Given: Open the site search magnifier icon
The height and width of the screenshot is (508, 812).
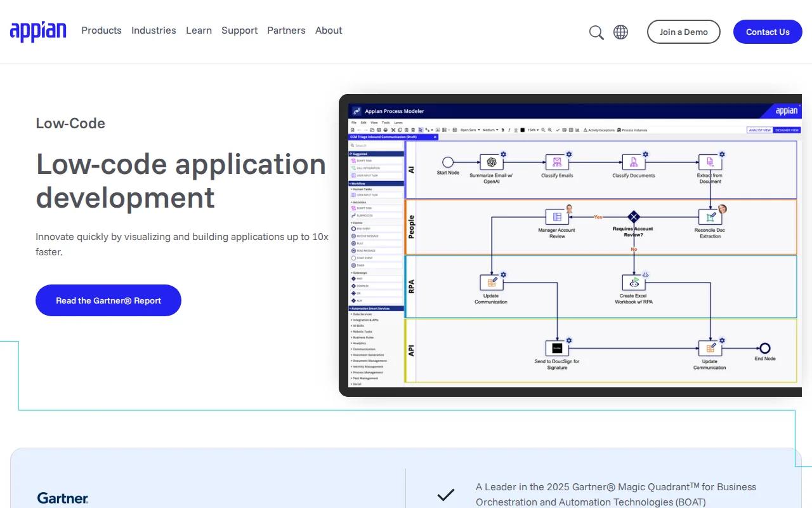Looking at the screenshot, I should pyautogui.click(x=596, y=32).
